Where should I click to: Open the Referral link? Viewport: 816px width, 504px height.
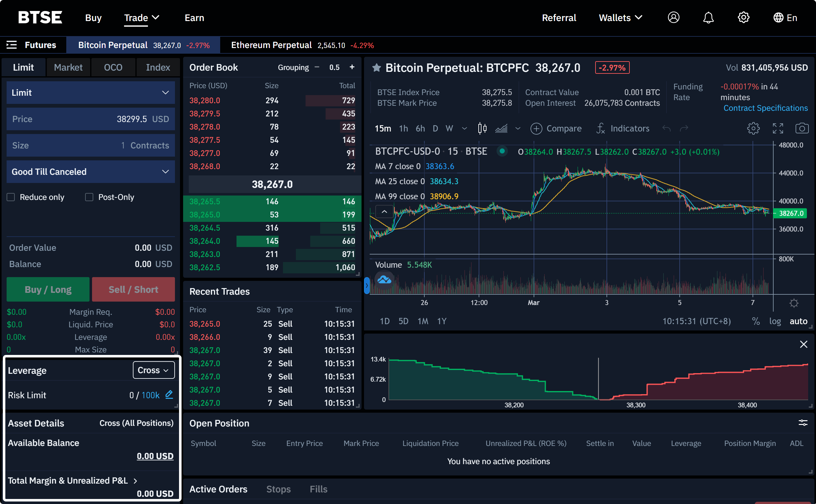[559, 18]
